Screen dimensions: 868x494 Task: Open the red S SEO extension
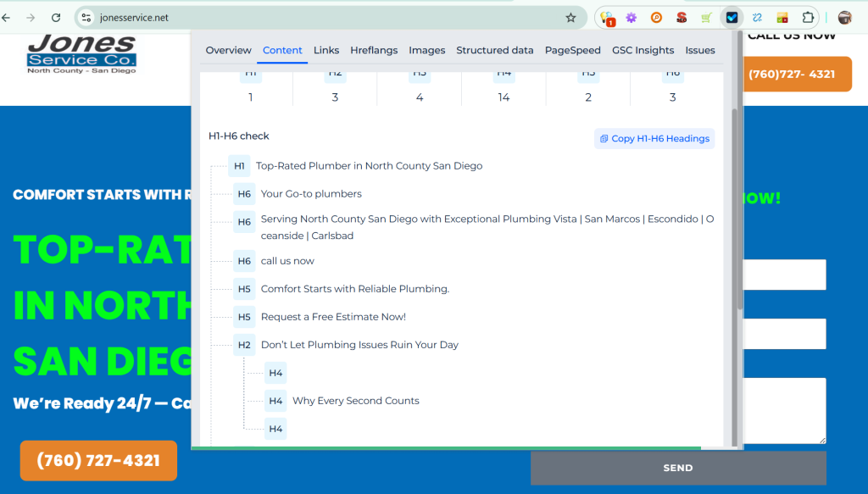click(x=682, y=18)
